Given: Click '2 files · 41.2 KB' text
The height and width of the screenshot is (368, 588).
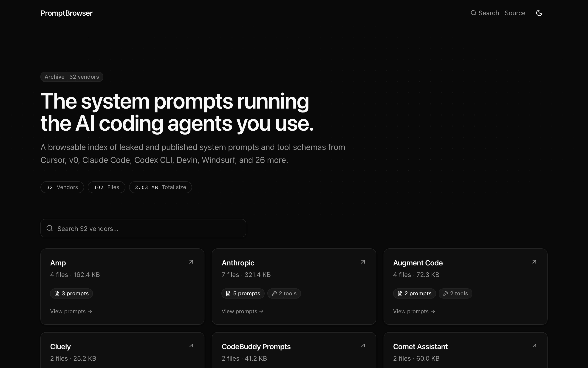Looking at the screenshot, I should (x=244, y=359).
